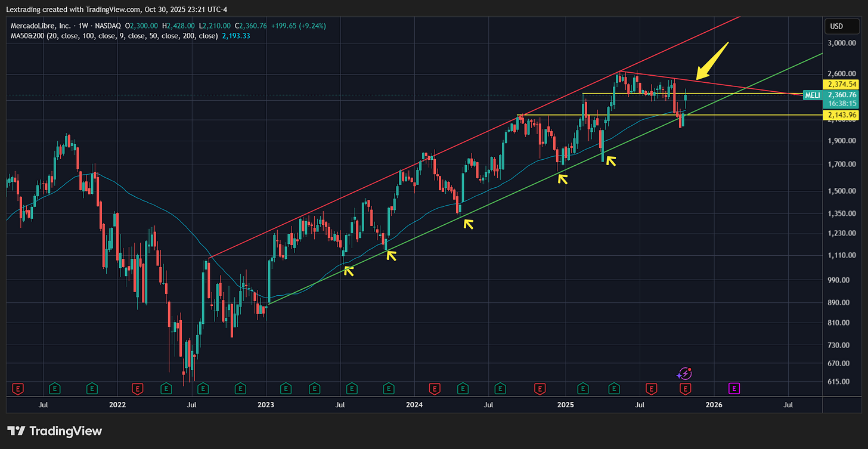Click the first green earnings marker on the timeline
Screen dimensions: 868x449
[x=55, y=389]
